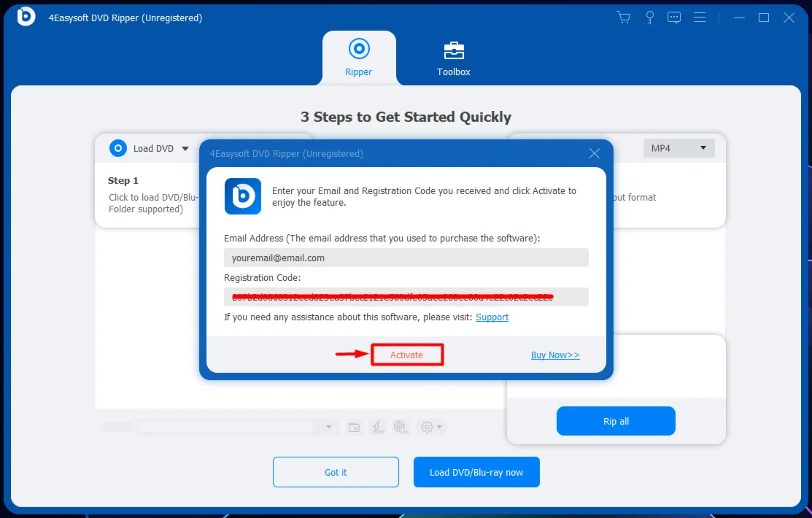Click the 4Easysoft app logo in title bar

pyautogui.click(x=26, y=17)
